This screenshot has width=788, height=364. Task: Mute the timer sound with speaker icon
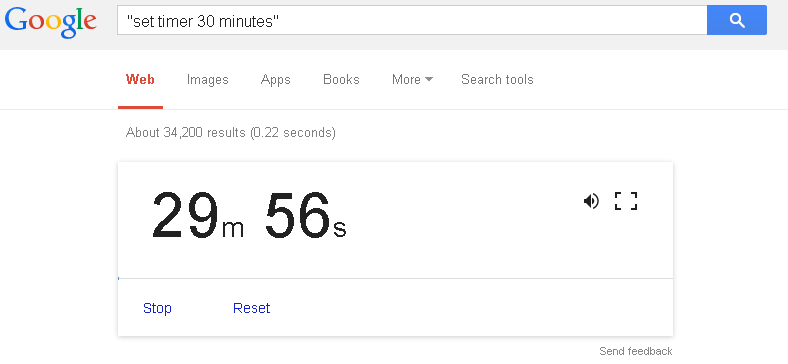(591, 201)
